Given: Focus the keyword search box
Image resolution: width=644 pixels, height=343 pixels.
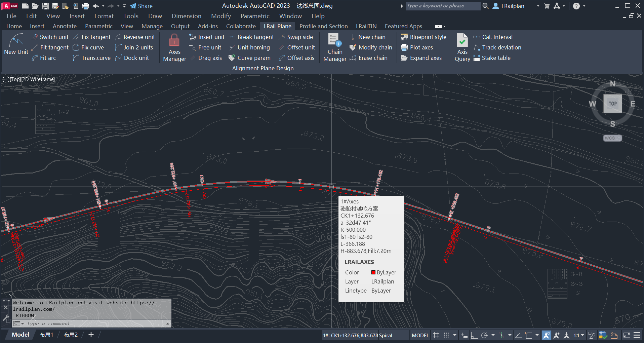Looking at the screenshot, I should [x=442, y=6].
